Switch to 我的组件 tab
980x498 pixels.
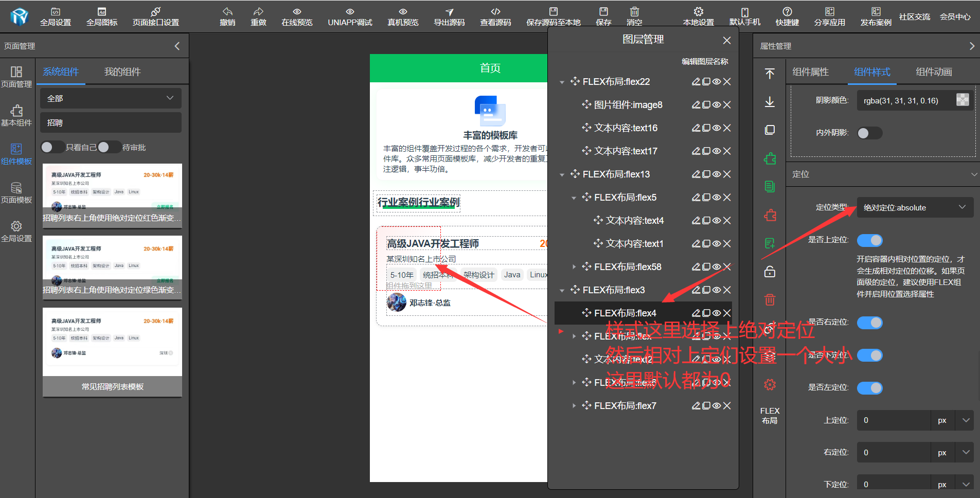coord(122,72)
